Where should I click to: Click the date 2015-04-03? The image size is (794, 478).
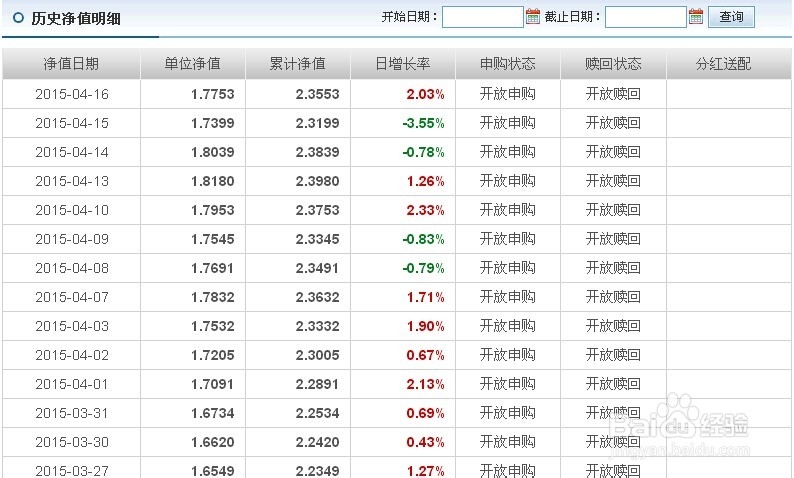[72, 326]
